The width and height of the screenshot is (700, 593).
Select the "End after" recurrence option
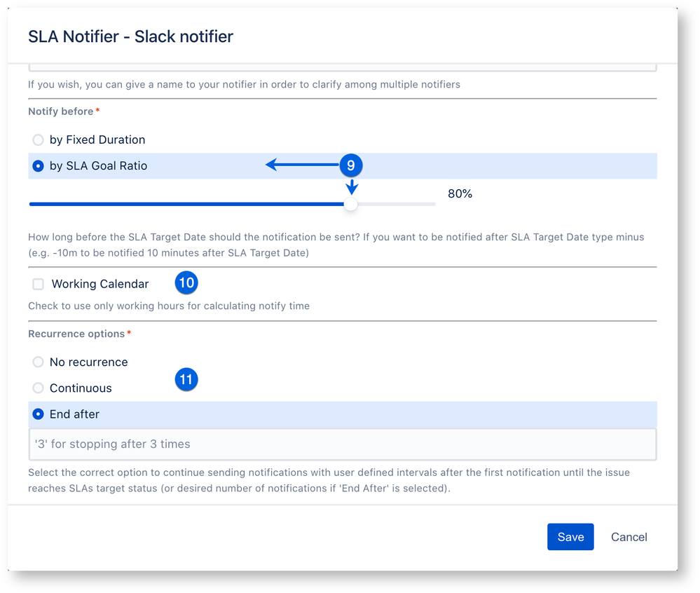[39, 414]
